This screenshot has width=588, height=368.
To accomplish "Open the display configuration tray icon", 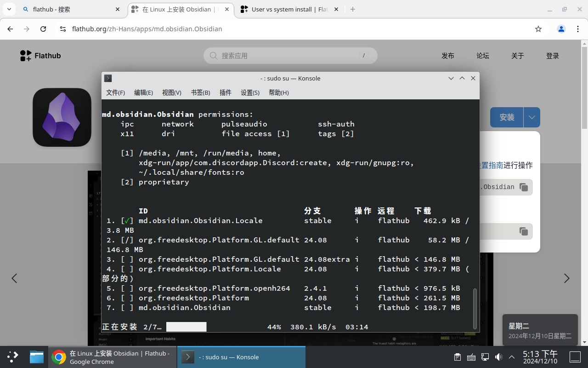I will 485,357.
